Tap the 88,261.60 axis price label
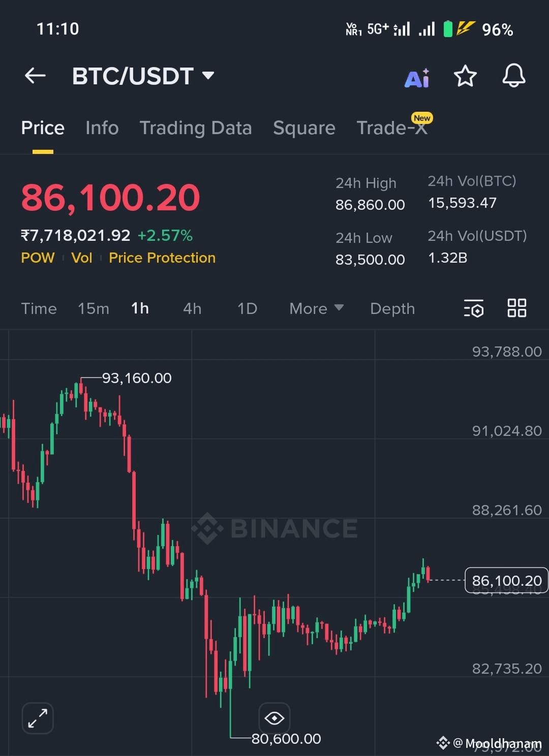 [x=507, y=510]
